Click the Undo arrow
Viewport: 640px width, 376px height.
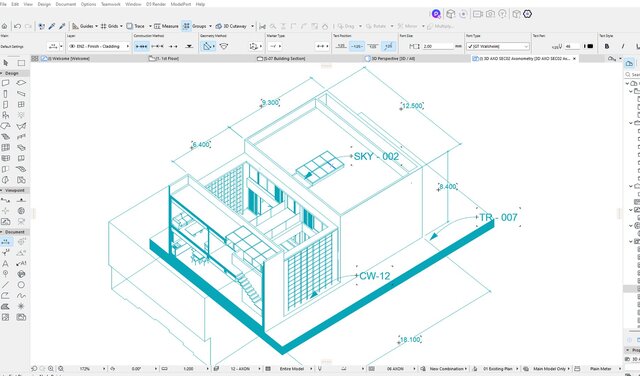[18, 26]
